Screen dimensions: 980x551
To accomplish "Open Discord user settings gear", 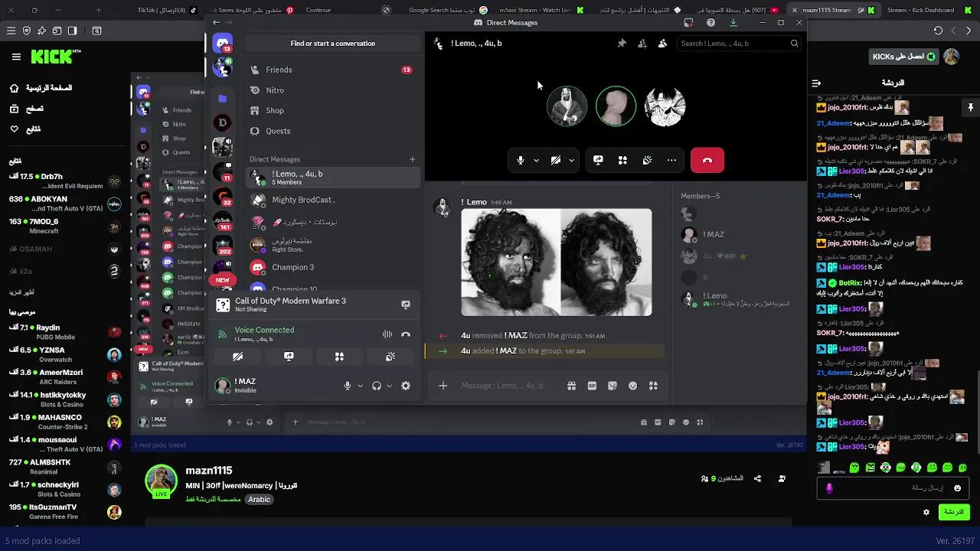I will click(x=406, y=386).
